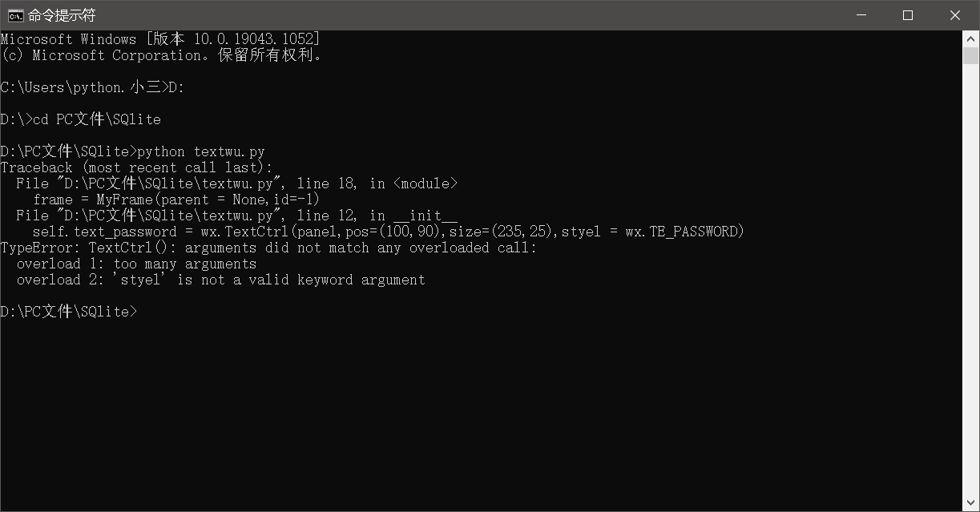Click the cd PC文件\SQlite command text

[96, 119]
